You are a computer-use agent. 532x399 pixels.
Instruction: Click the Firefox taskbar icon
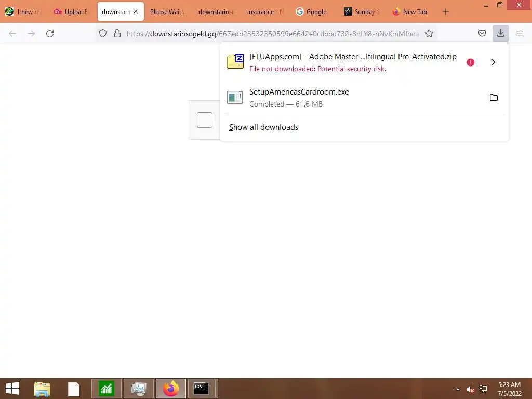click(x=170, y=389)
